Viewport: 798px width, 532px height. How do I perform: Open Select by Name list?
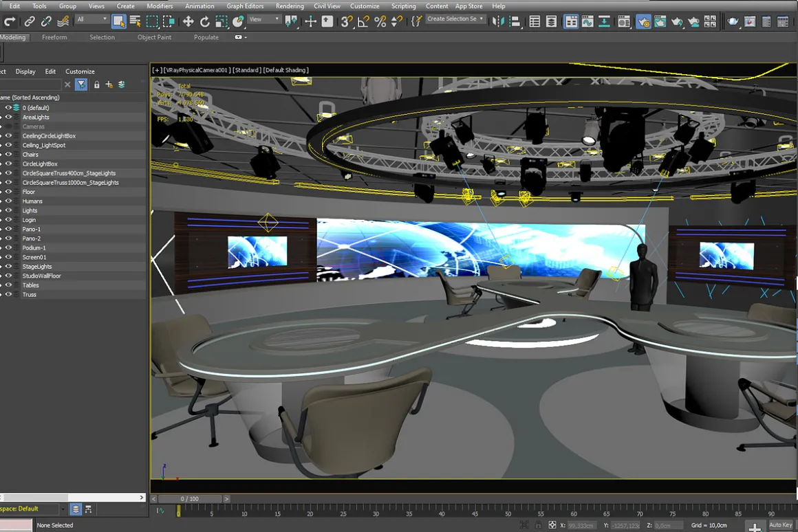135,21
